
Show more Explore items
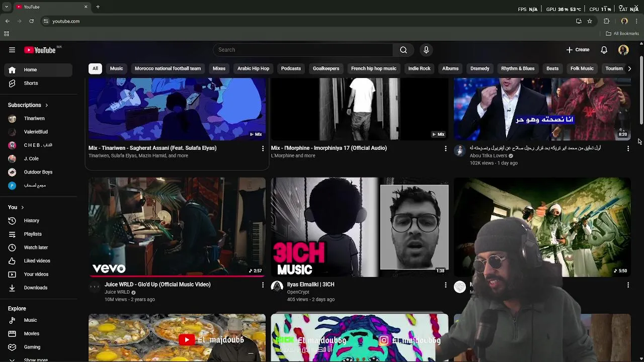pyautogui.click(x=38, y=359)
